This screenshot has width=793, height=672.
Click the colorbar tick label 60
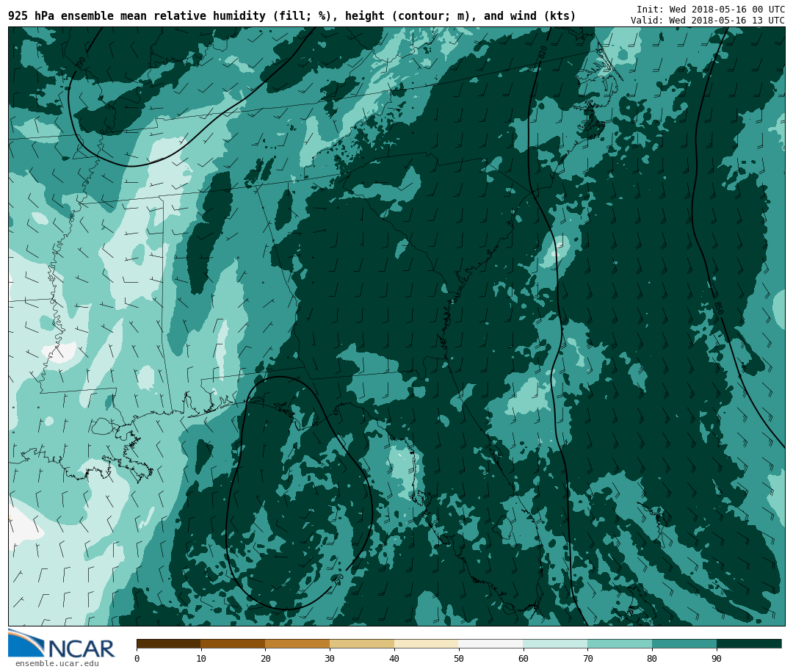(x=524, y=658)
